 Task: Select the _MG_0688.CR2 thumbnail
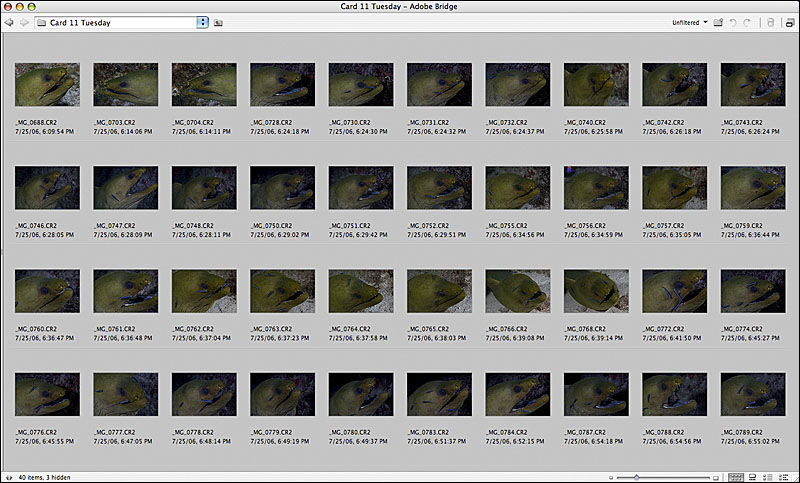click(47, 85)
